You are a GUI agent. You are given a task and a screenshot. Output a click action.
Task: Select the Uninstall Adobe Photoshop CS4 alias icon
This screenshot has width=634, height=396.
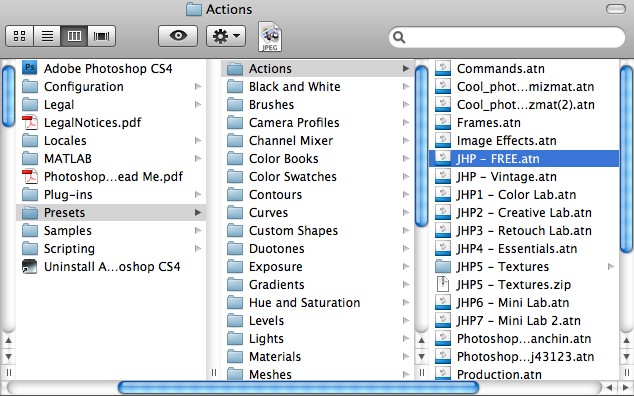coord(30,267)
